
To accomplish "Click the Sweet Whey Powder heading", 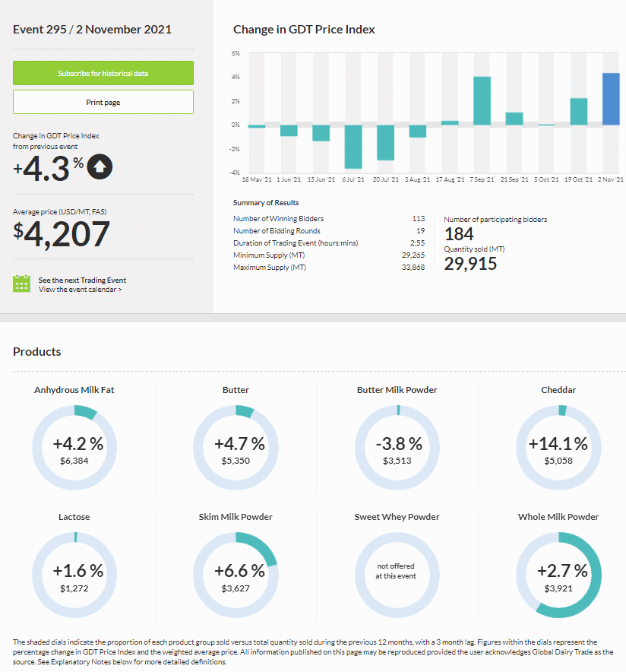I will [x=397, y=517].
